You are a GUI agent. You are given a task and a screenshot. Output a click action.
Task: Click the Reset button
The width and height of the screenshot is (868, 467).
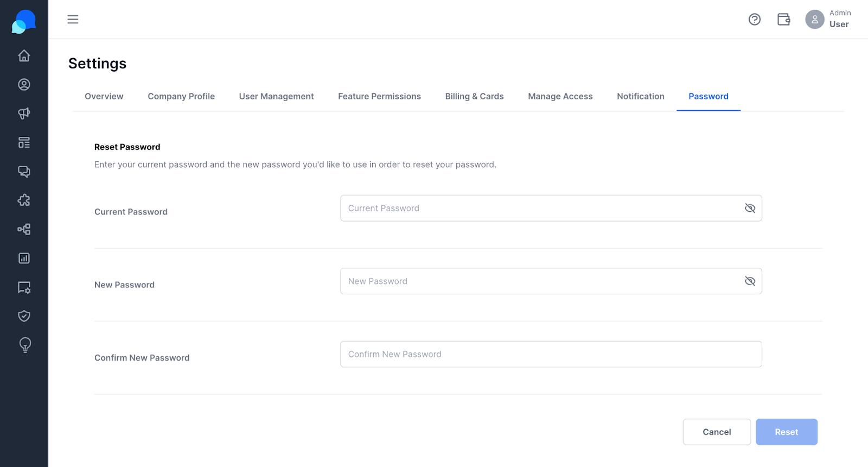pos(787,432)
